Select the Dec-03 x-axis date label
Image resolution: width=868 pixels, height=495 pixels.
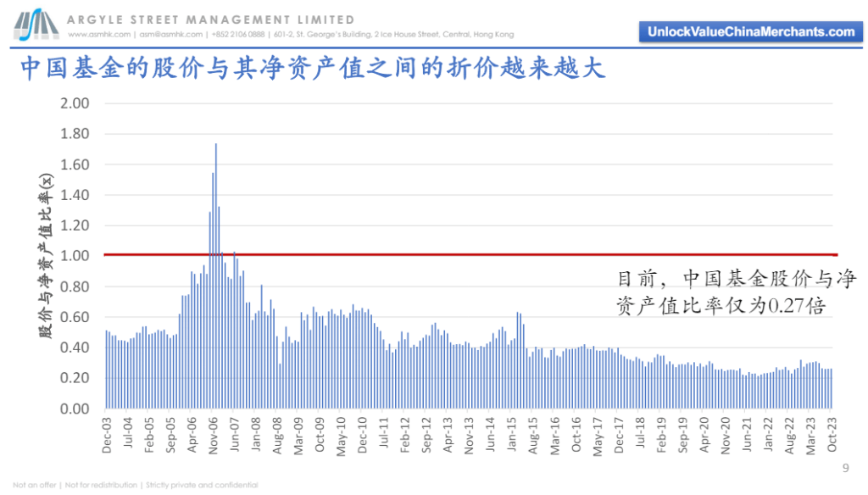click(x=107, y=435)
